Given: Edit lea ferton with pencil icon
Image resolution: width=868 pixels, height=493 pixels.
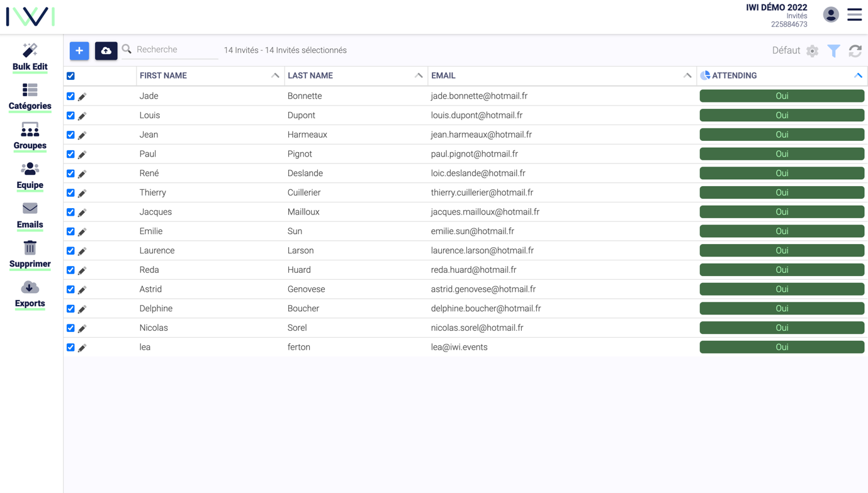Looking at the screenshot, I should 82,348.
